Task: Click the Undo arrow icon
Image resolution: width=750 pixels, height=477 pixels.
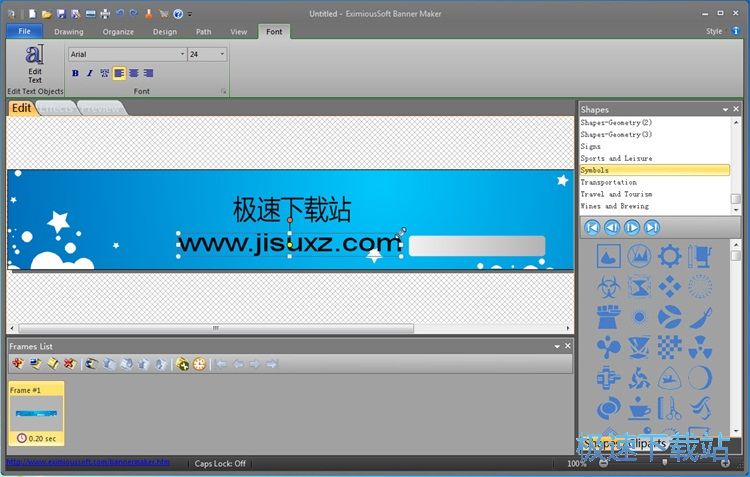Action: [x=120, y=14]
